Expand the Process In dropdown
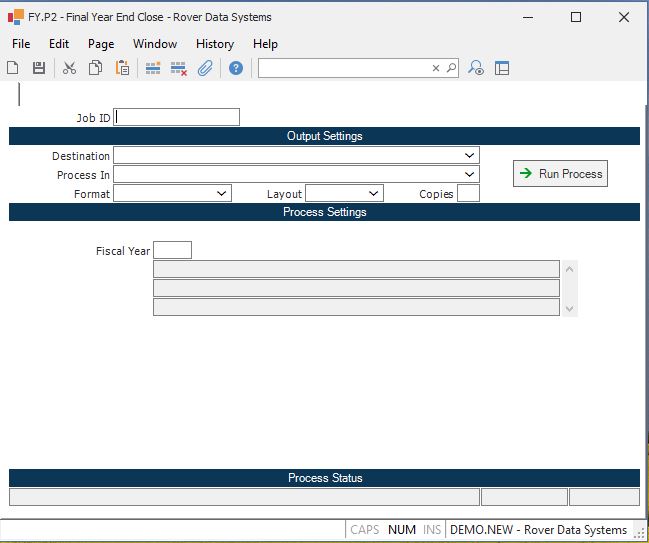Viewport: 649px width, 543px height. [x=469, y=175]
